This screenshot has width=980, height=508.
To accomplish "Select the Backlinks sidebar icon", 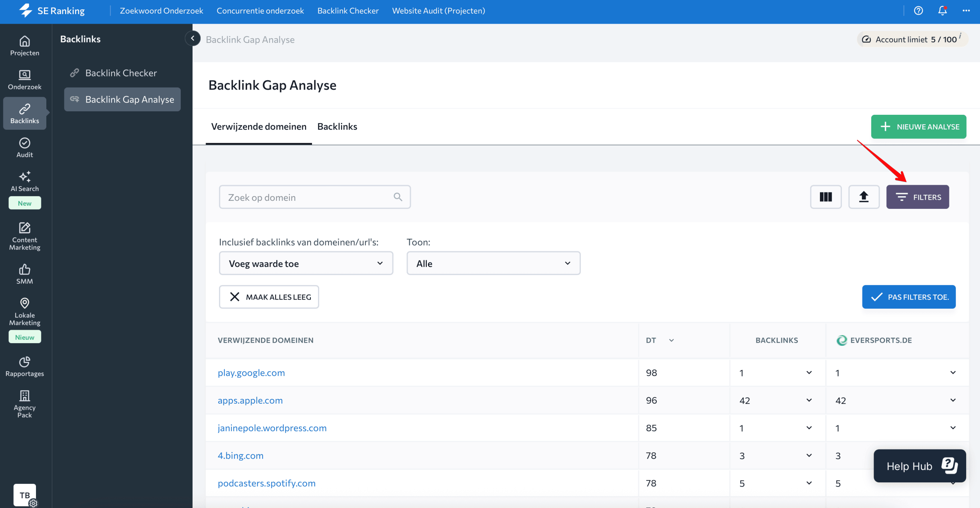I will (x=24, y=114).
